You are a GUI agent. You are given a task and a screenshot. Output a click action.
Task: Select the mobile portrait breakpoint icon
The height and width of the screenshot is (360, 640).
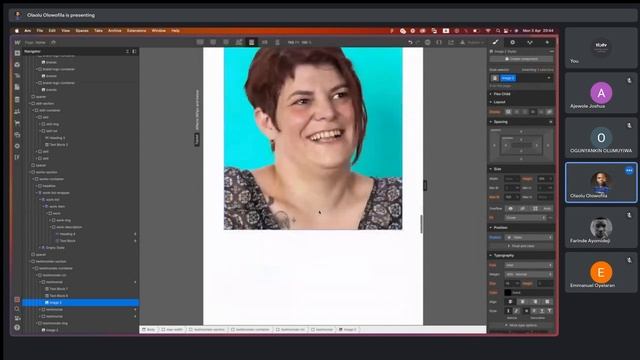(x=278, y=42)
